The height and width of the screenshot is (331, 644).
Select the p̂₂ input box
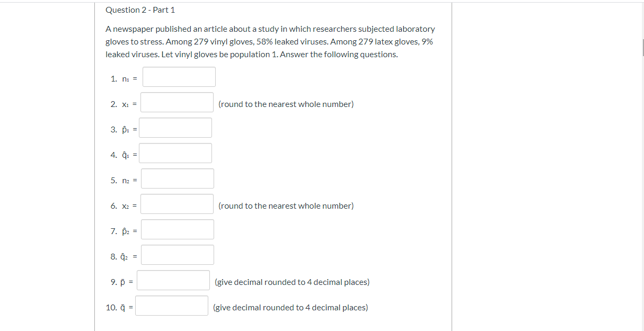pyautogui.click(x=177, y=229)
